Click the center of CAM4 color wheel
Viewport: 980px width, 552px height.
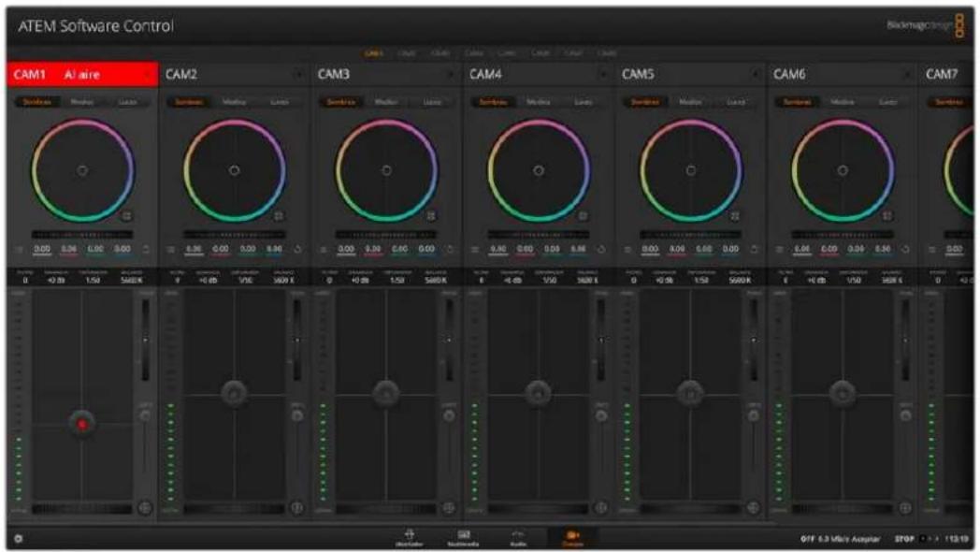[x=538, y=170]
